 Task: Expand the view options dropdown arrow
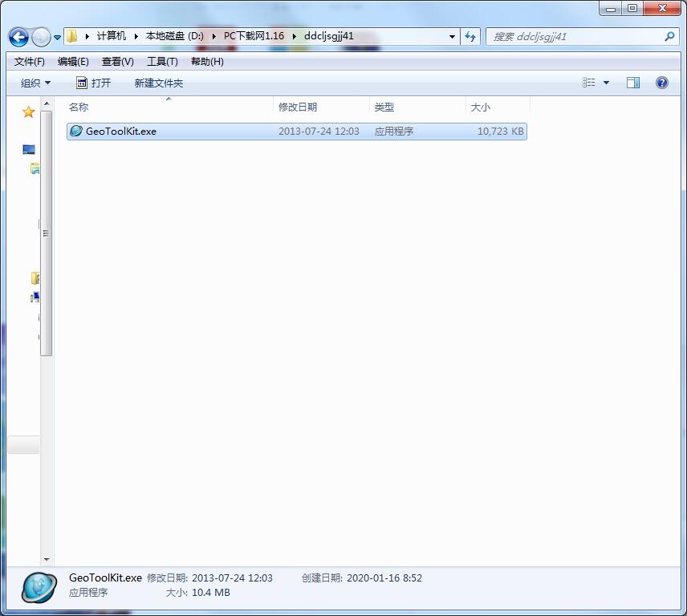click(606, 83)
